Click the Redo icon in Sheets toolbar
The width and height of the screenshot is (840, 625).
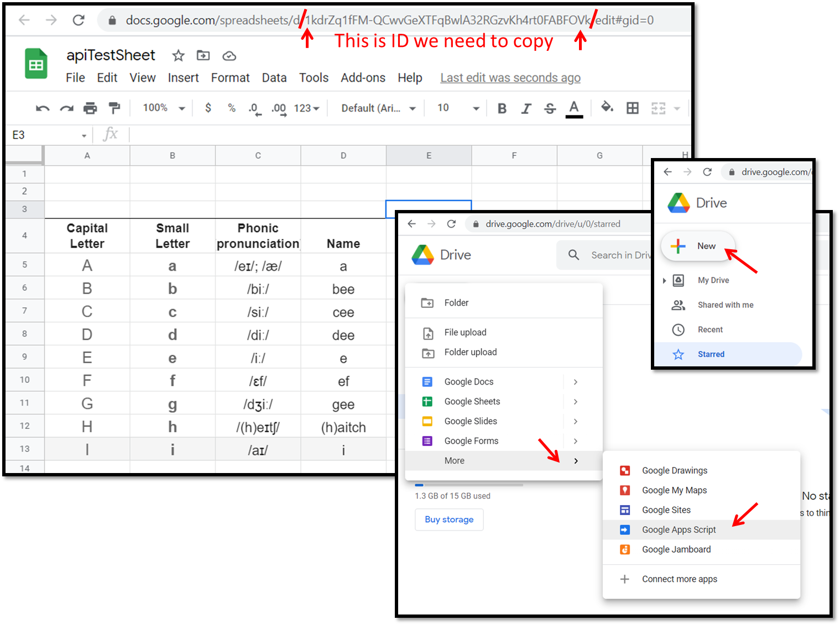click(x=67, y=108)
